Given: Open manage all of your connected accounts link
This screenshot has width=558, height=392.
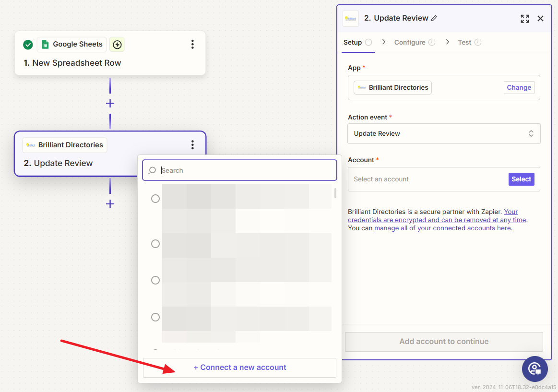Looking at the screenshot, I should 442,228.
